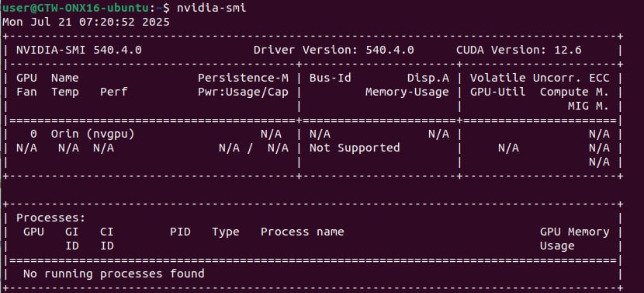Click the GPU Memory column header
Image resolution: width=644 pixels, height=293 pixels.
(575, 232)
